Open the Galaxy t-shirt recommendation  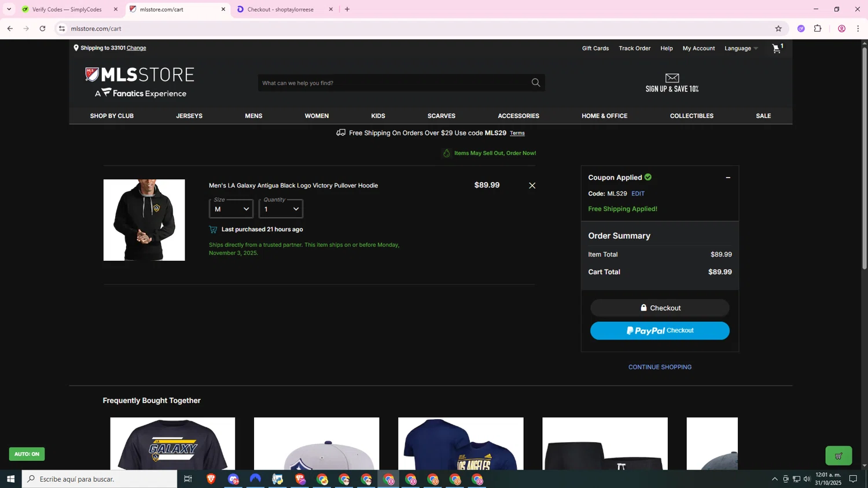tap(172, 443)
